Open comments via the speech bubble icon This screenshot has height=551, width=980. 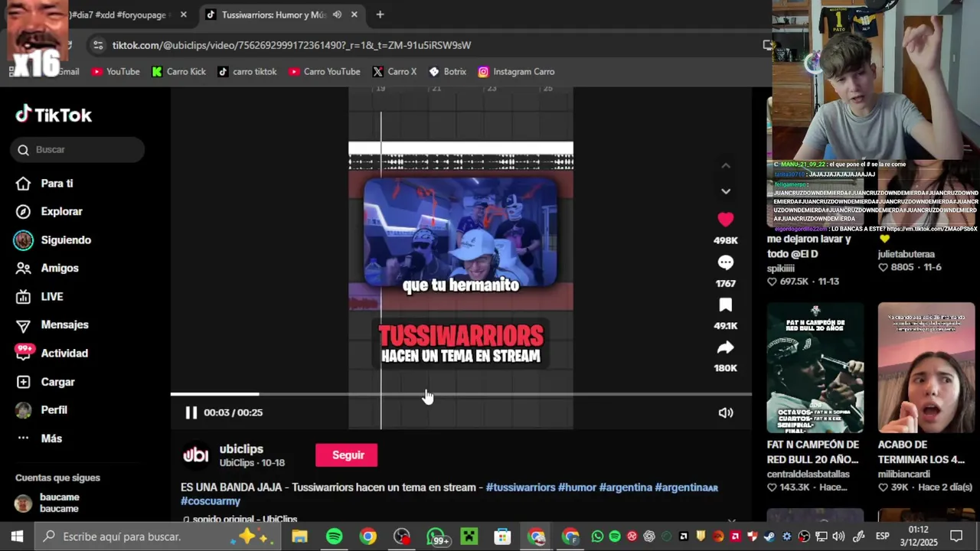coord(725,262)
